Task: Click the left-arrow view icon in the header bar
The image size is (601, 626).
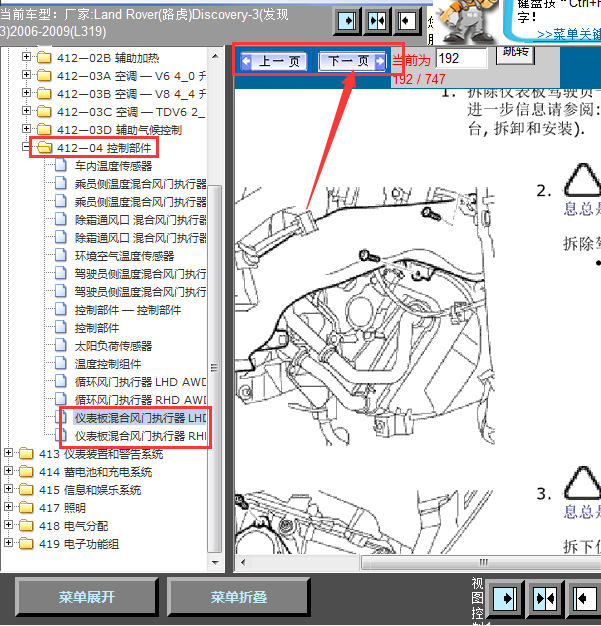Action: (407, 20)
